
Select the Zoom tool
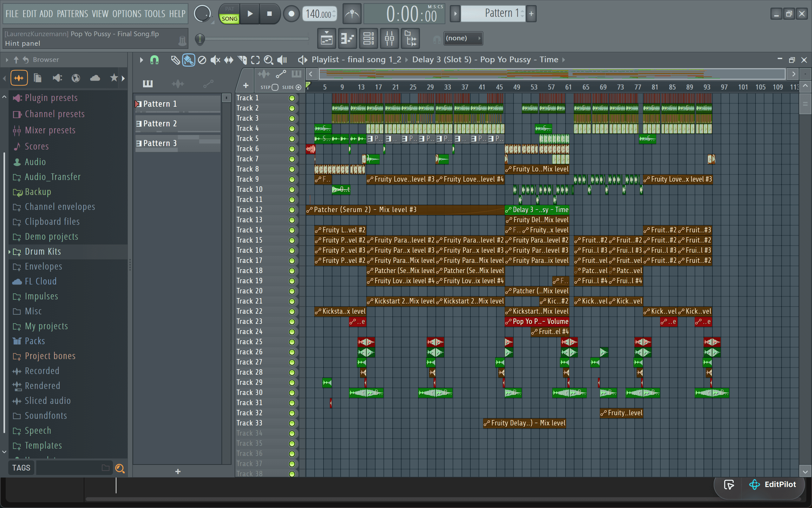268,60
